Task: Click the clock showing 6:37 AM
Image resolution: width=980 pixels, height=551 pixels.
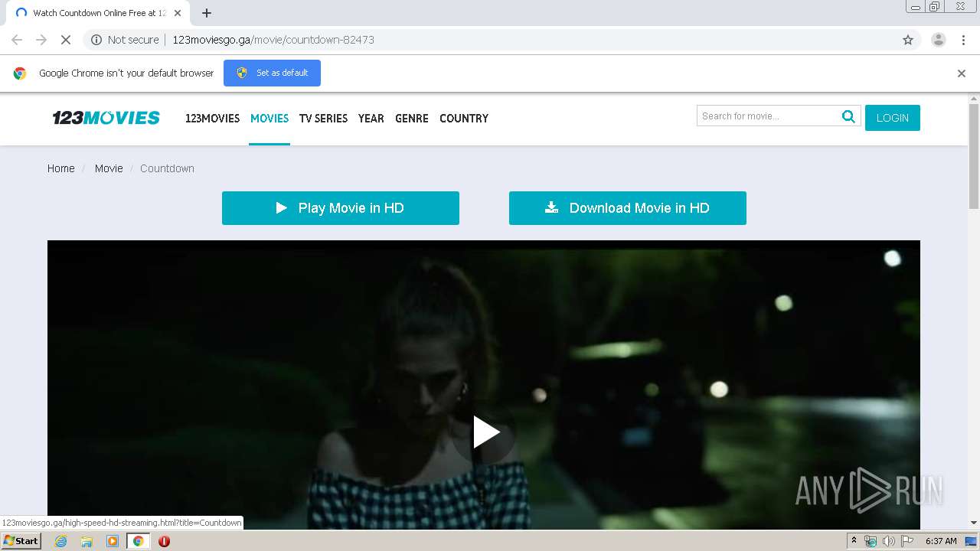Action: (x=941, y=541)
